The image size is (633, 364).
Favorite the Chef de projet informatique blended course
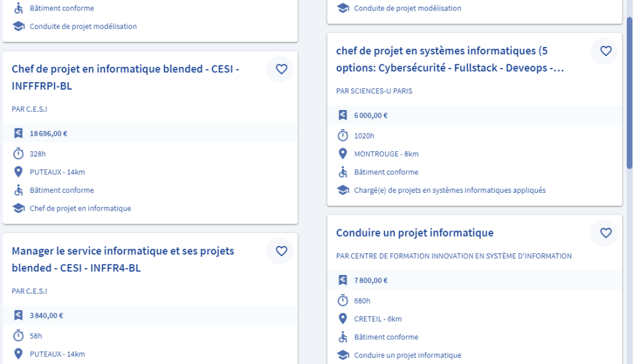coord(281,69)
